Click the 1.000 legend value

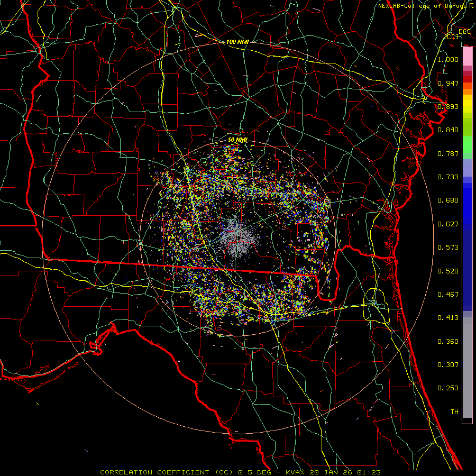coord(448,59)
